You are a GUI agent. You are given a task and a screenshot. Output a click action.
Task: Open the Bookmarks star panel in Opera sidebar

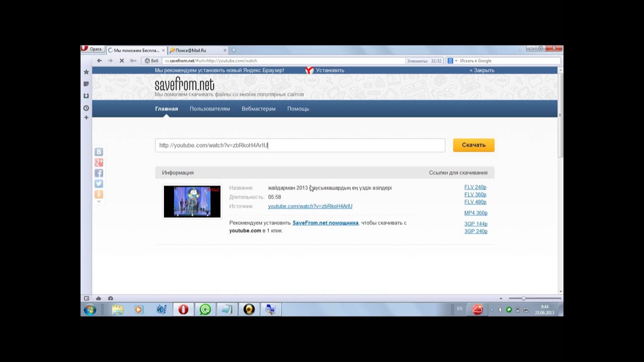[86, 72]
